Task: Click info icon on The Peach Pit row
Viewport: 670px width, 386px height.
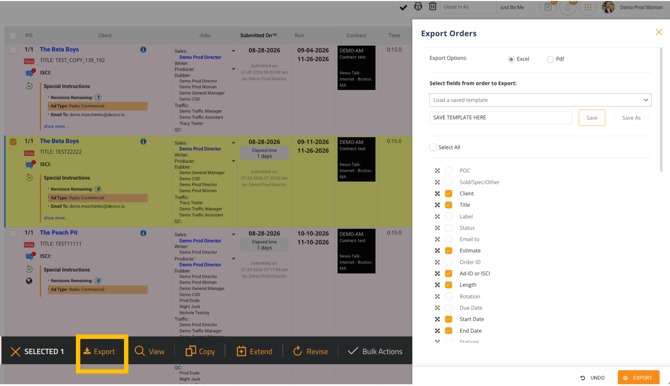Action: 143,233
